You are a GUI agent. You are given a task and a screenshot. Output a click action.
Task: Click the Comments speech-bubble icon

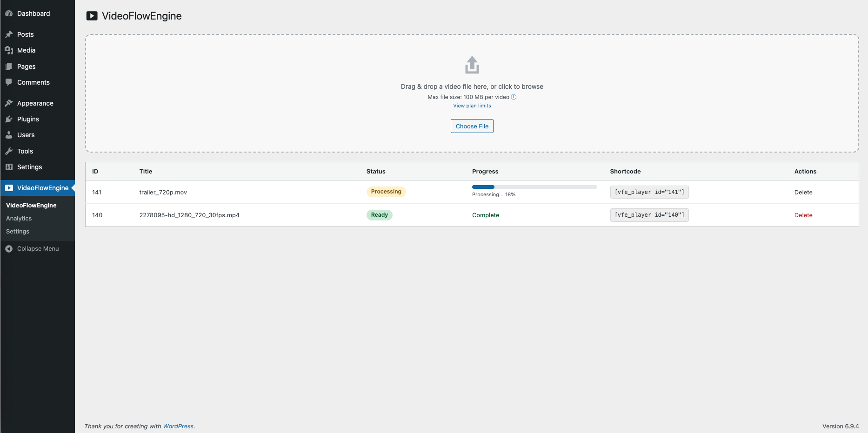9,82
